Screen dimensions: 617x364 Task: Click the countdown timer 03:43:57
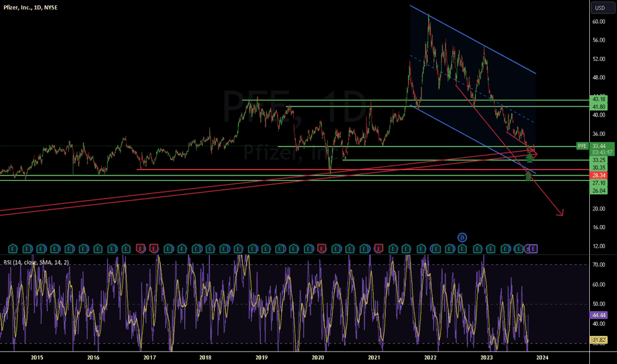pyautogui.click(x=601, y=152)
